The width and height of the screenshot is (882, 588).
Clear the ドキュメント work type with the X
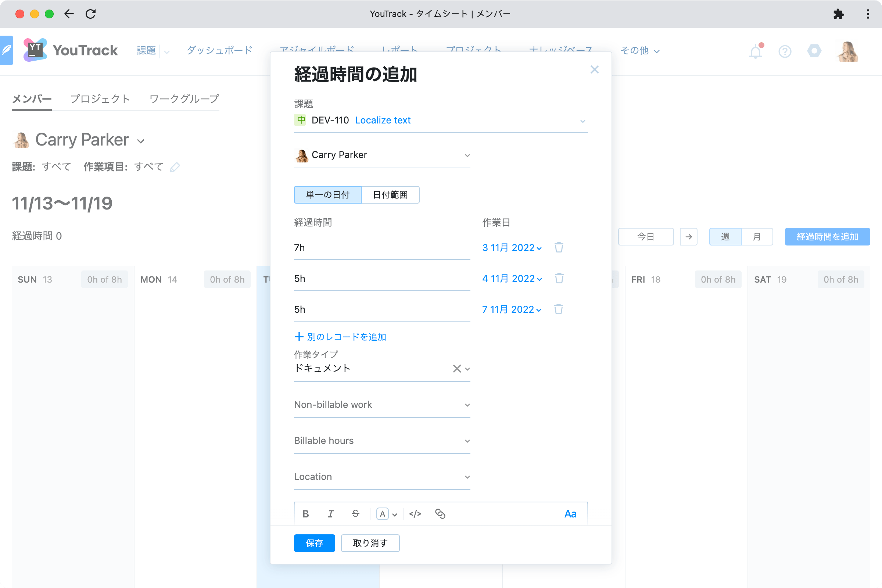pyautogui.click(x=456, y=369)
